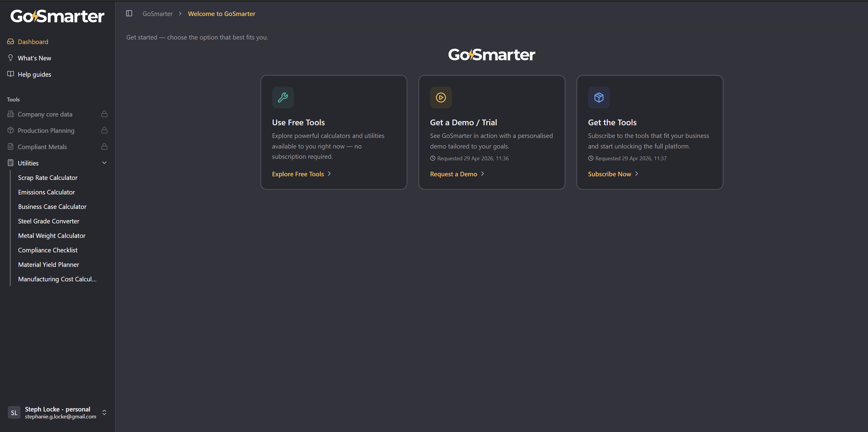The image size is (868, 432).
Task: Click the Explore Free Tools link
Action: (x=298, y=174)
